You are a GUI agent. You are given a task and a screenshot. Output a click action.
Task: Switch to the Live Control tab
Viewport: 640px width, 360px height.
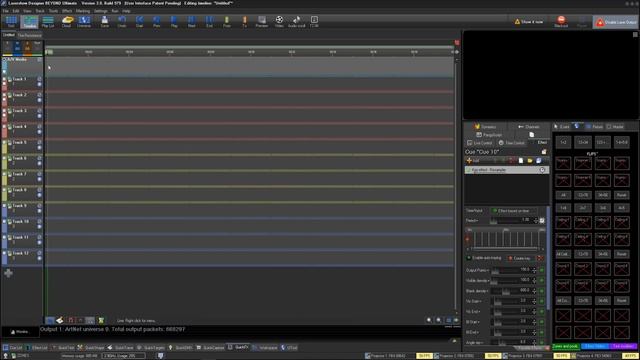pos(480,143)
